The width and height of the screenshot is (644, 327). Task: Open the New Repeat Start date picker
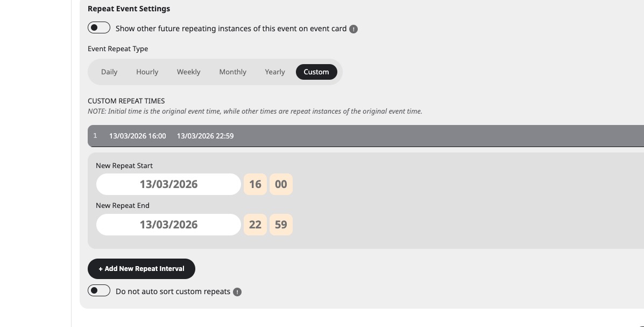click(168, 184)
